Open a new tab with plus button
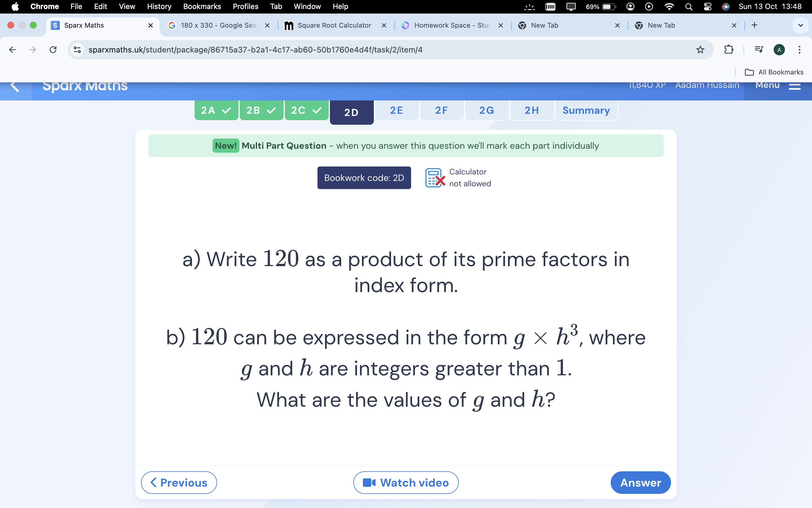 click(754, 25)
